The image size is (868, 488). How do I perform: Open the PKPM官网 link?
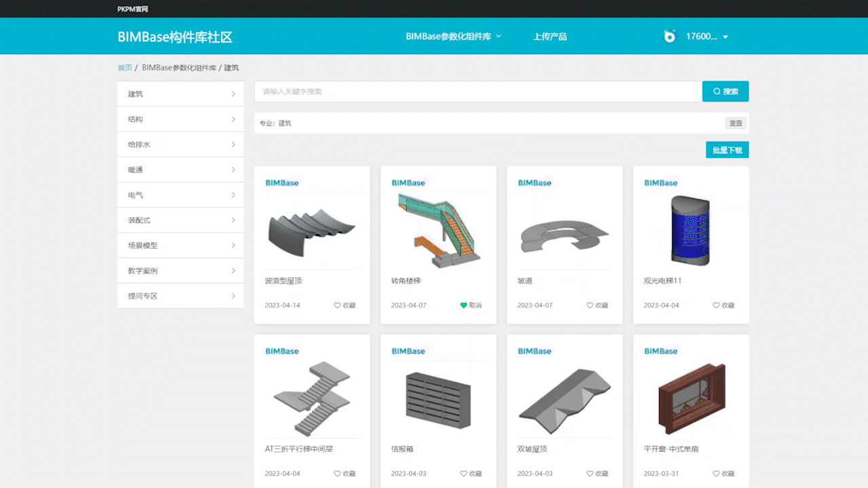(x=133, y=9)
